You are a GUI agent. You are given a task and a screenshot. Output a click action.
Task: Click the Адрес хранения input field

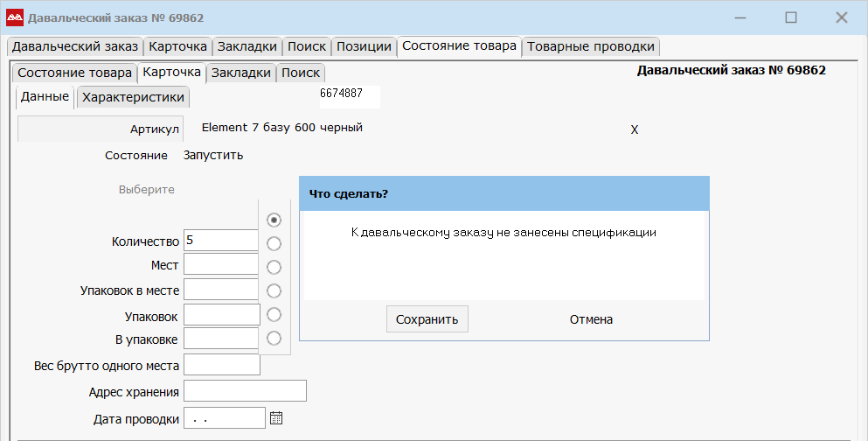click(x=245, y=391)
